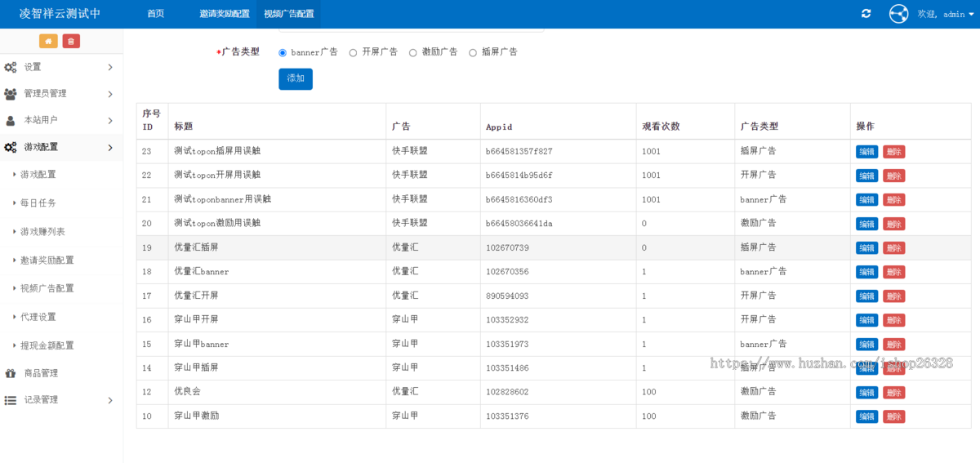Open 每日任务 sidebar item
The height and width of the screenshot is (463, 980).
tap(38, 203)
